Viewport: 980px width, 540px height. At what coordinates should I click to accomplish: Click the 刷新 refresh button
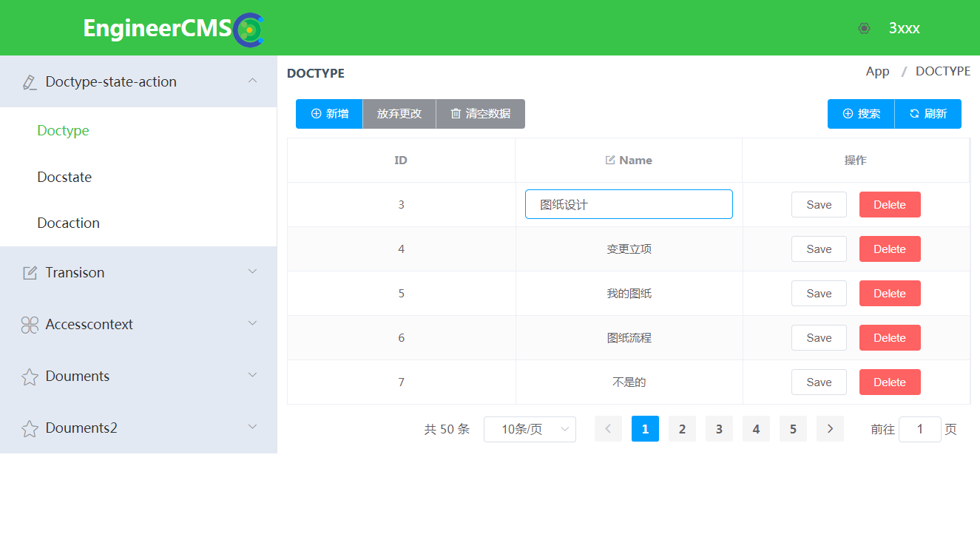927,114
